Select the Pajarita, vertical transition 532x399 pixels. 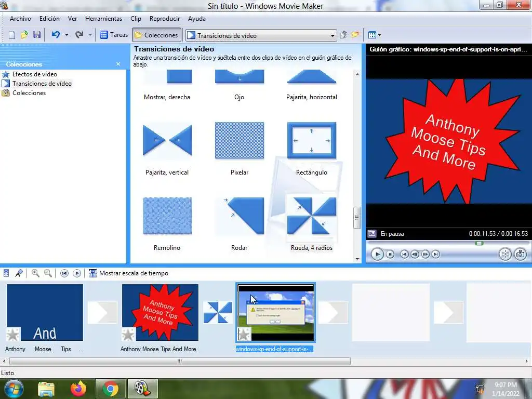tap(167, 148)
